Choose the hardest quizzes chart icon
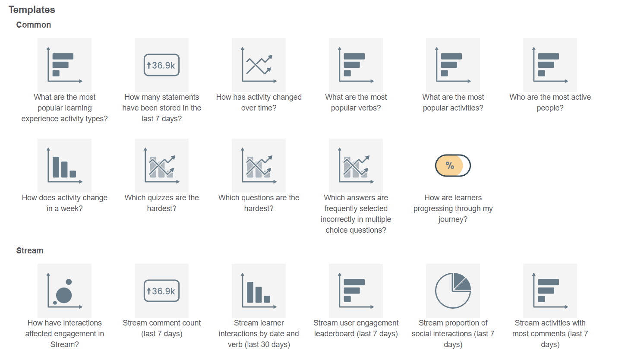 [161, 165]
